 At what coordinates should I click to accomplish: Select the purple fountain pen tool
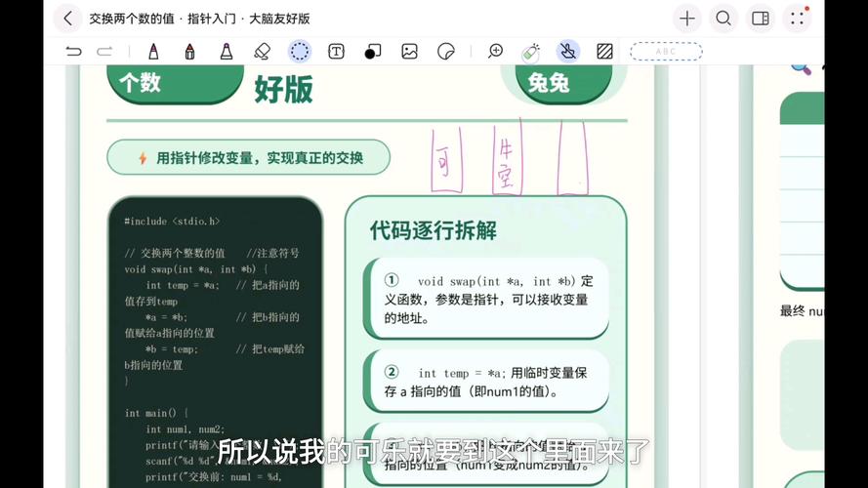[153, 52]
